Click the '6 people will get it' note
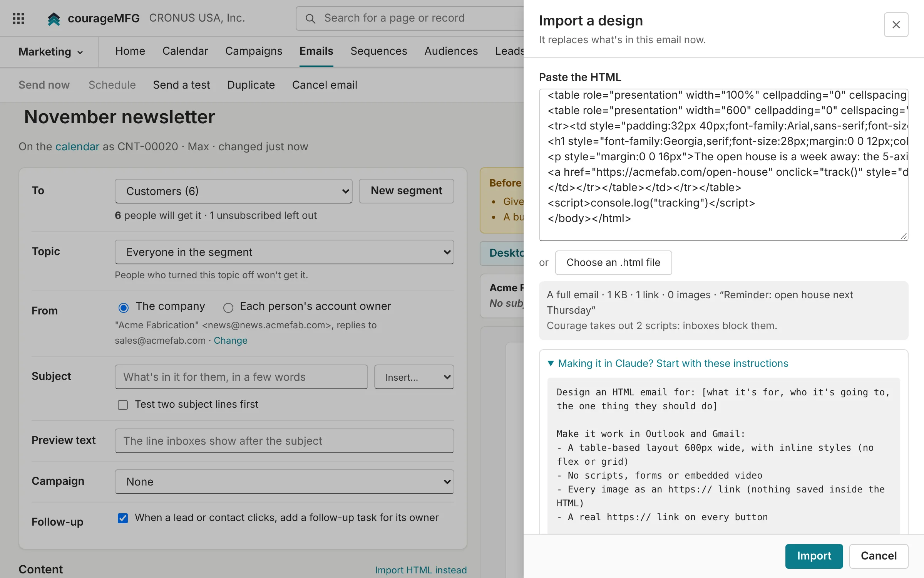The image size is (924, 578). pyautogui.click(x=216, y=215)
